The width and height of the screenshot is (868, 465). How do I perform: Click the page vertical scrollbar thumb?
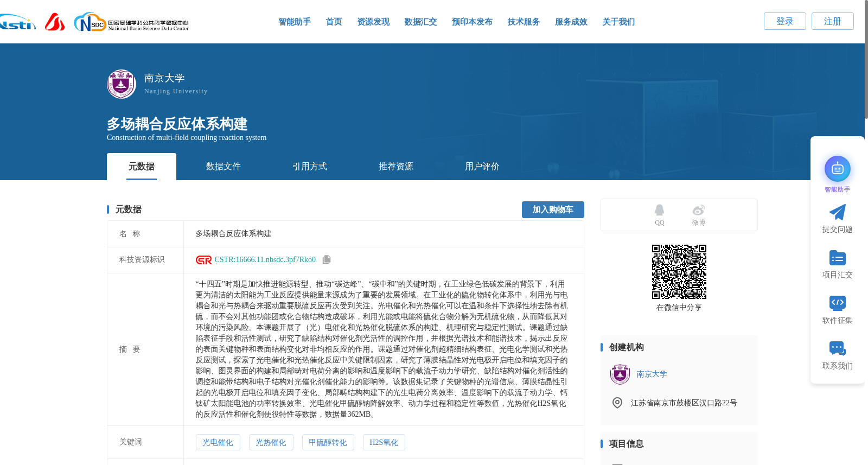tap(866, 60)
